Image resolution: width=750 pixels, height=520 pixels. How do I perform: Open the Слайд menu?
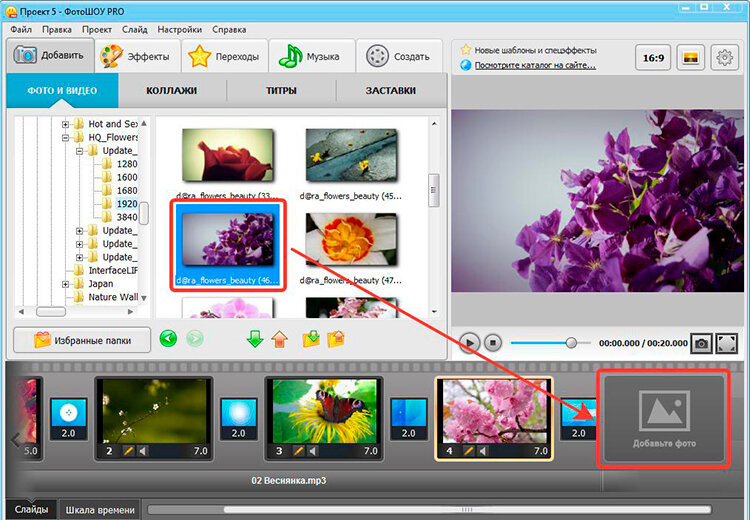click(x=134, y=30)
